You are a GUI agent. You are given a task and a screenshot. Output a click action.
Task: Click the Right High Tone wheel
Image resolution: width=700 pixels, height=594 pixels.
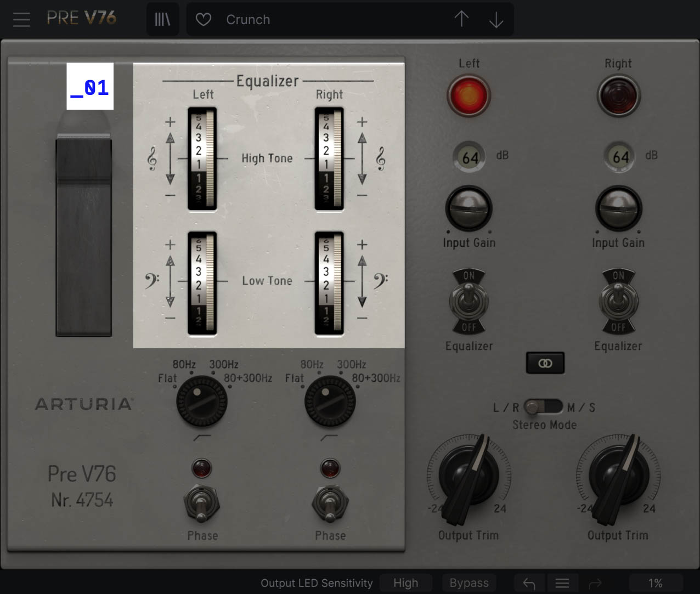tap(329, 159)
